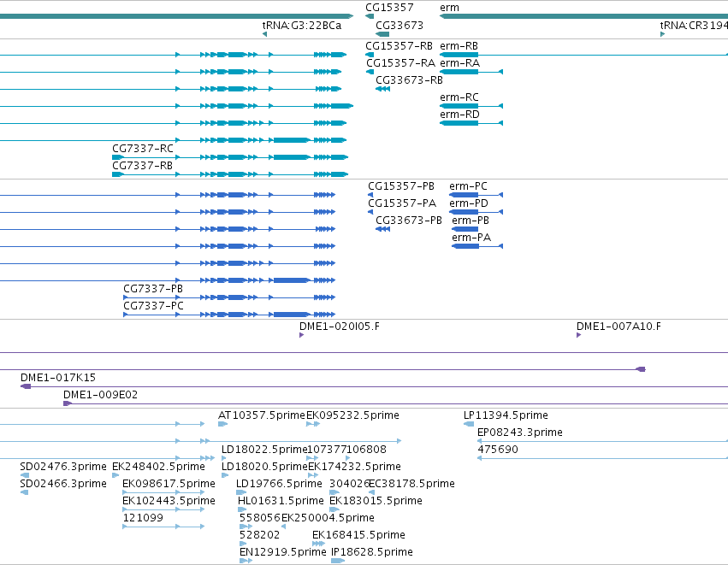Click the erm gene label

click(449, 8)
